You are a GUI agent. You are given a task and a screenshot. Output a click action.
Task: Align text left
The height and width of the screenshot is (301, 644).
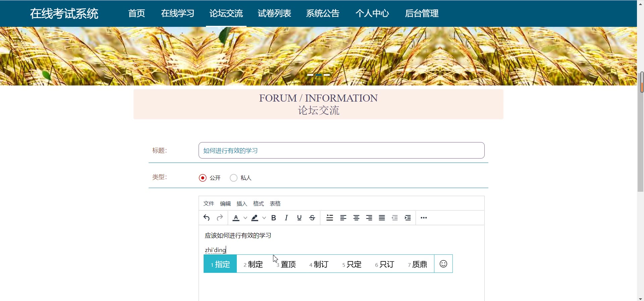coord(343,218)
